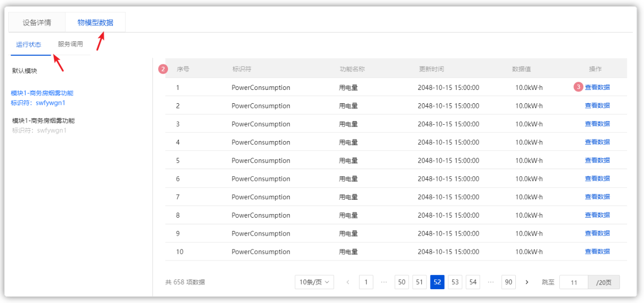Go to page 51
This screenshot has width=644, height=303.
(x=419, y=282)
